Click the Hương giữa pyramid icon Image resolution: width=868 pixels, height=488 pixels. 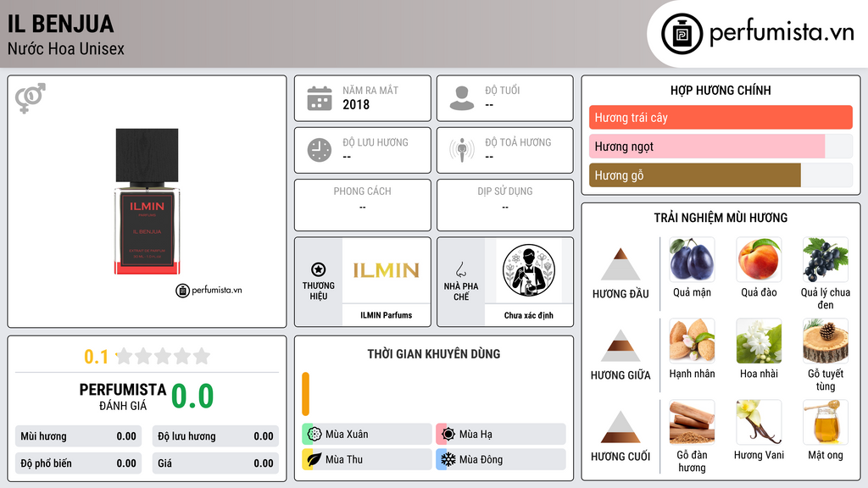point(620,346)
